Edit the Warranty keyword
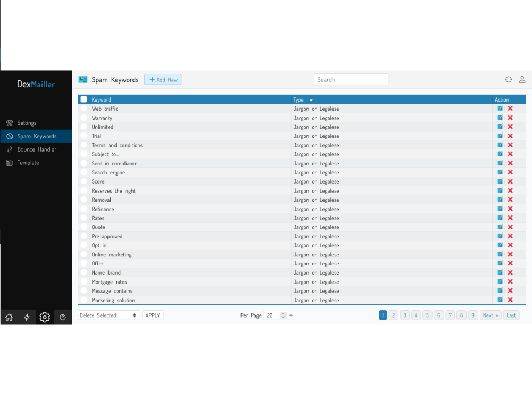 click(500, 118)
